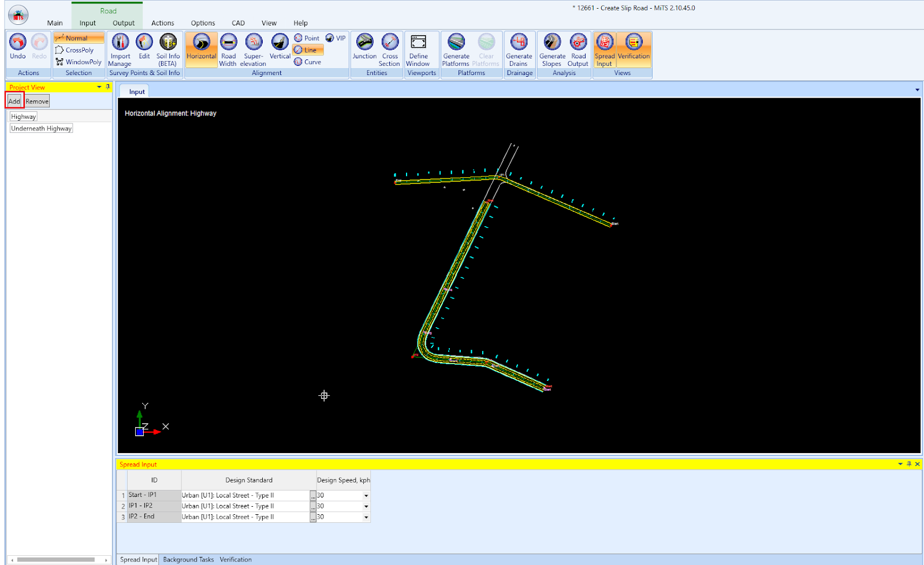Image resolution: width=924 pixels, height=565 pixels.
Task: Switch to CrossPoly selection mode
Action: pos(79,50)
